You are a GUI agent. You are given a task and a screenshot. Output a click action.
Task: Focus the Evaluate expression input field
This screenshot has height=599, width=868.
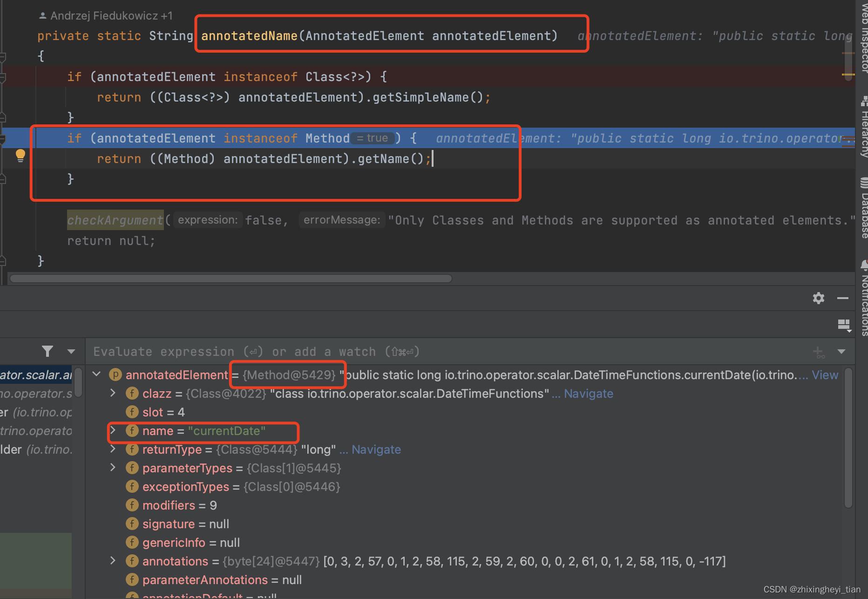click(x=447, y=352)
